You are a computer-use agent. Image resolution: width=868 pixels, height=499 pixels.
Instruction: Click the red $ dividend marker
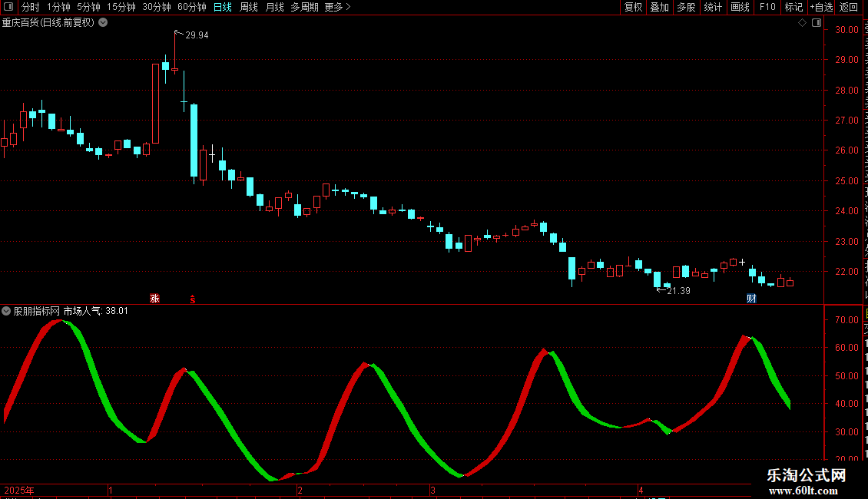193,299
